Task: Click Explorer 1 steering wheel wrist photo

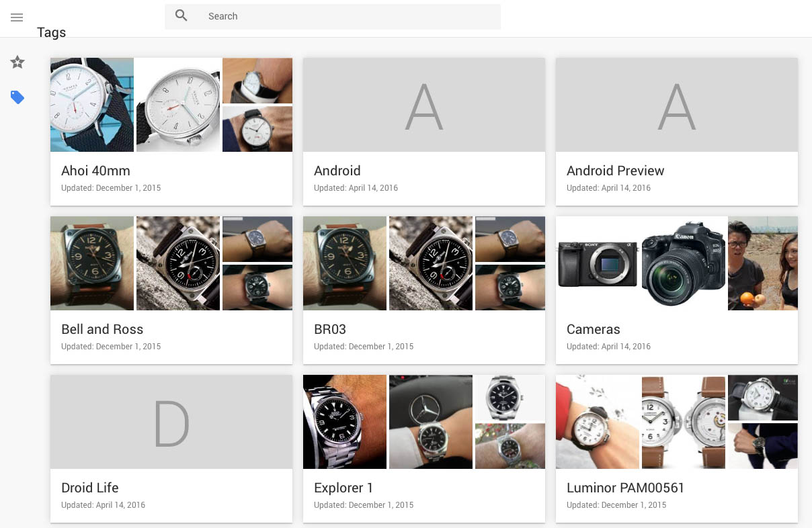Action: click(x=431, y=422)
